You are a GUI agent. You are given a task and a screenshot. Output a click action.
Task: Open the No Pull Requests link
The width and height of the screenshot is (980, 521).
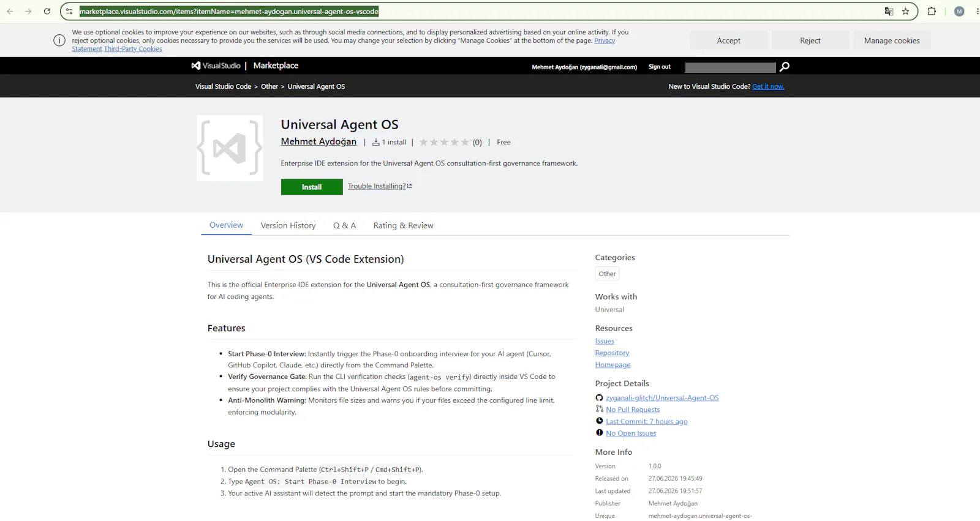point(633,410)
